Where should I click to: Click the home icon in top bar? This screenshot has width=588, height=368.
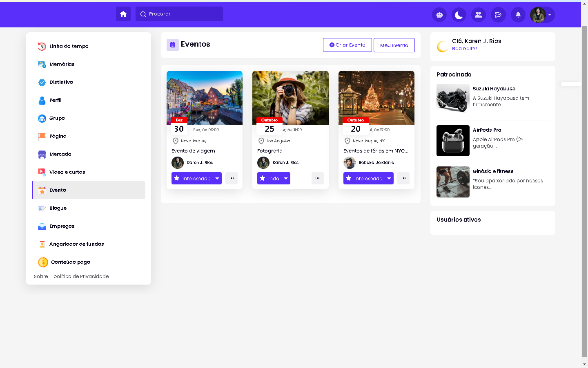click(x=123, y=14)
